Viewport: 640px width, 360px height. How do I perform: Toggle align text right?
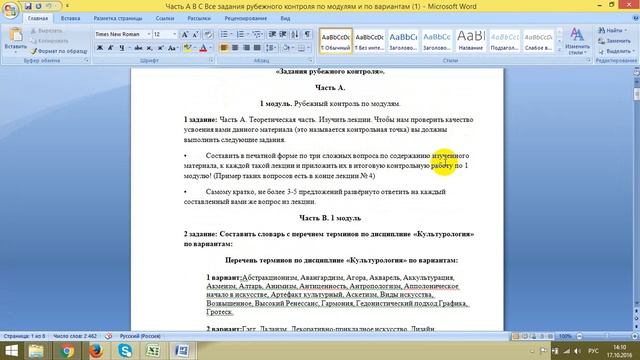click(246, 48)
